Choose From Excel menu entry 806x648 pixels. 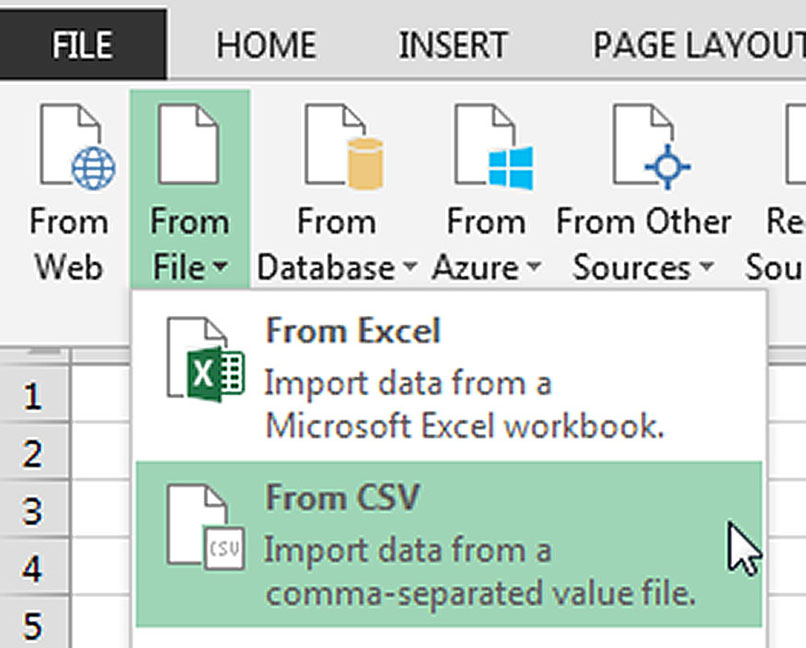(x=449, y=378)
